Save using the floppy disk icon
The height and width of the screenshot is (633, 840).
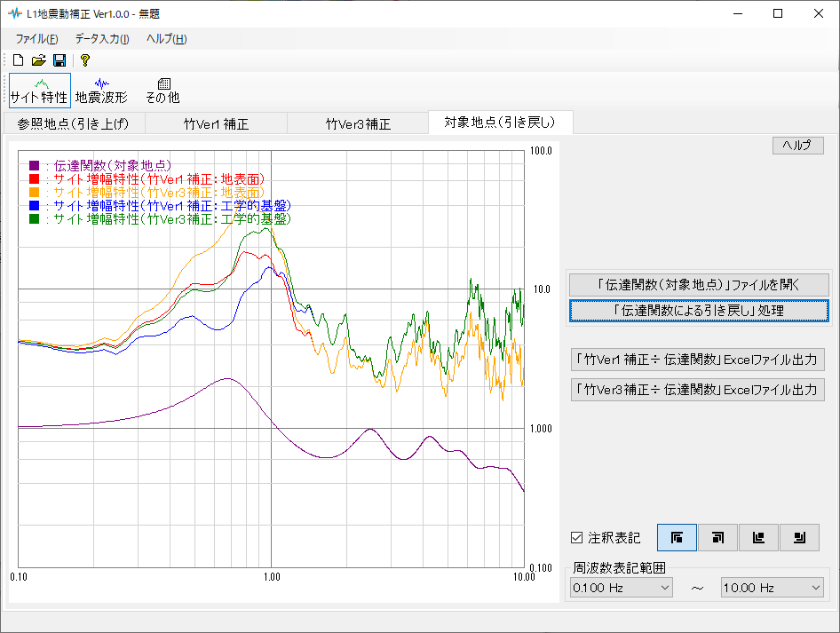59,60
